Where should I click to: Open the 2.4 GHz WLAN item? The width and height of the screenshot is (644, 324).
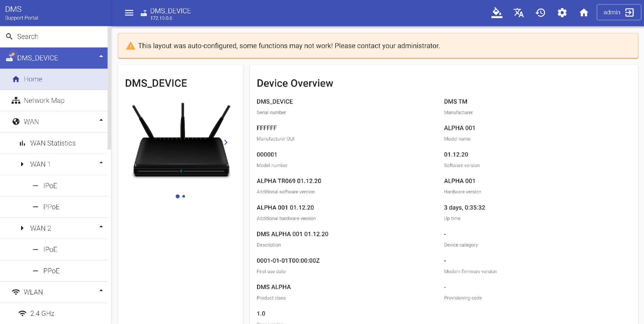point(42,313)
